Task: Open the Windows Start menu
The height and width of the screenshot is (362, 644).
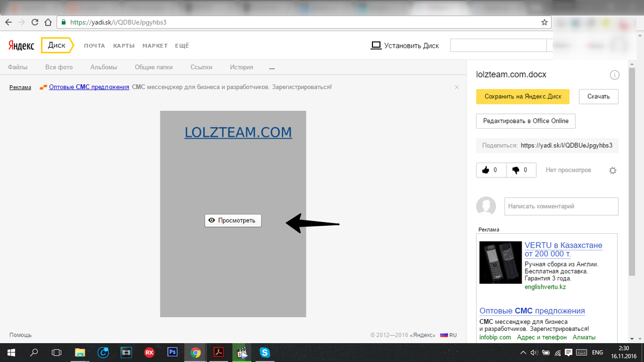Action: click(x=11, y=353)
